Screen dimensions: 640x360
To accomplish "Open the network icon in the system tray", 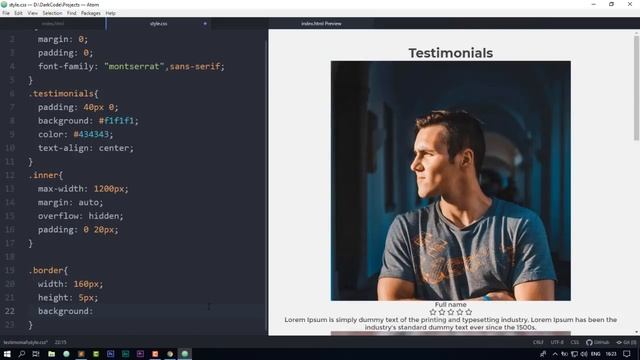I will 574,354.
